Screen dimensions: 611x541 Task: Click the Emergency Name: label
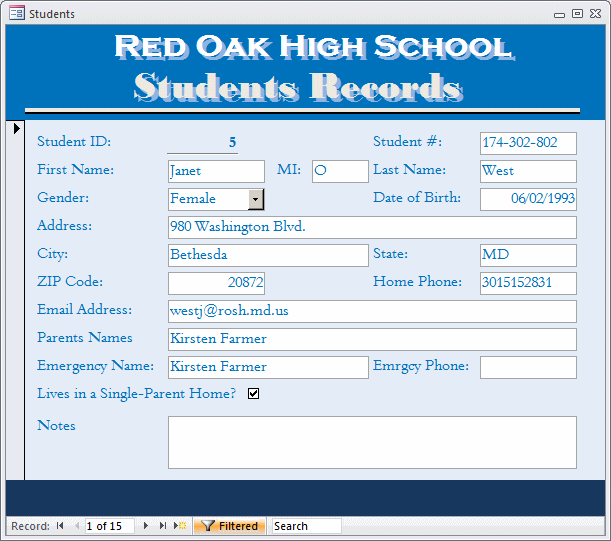point(95,366)
